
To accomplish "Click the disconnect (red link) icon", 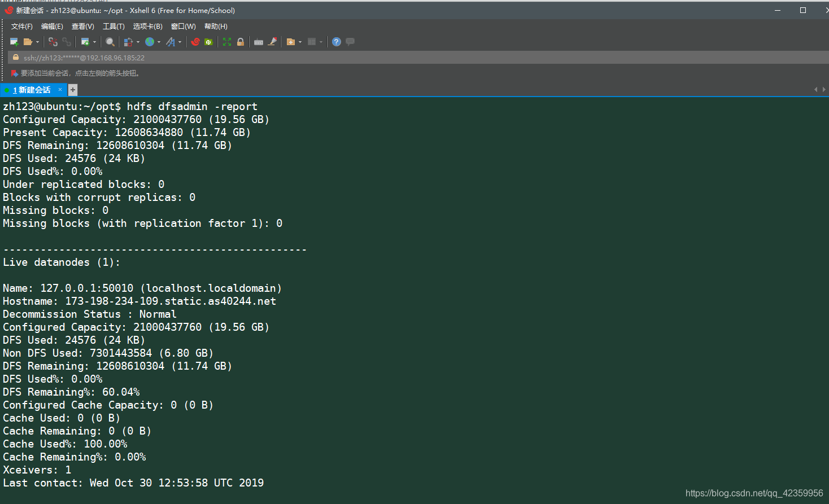I will (x=53, y=42).
